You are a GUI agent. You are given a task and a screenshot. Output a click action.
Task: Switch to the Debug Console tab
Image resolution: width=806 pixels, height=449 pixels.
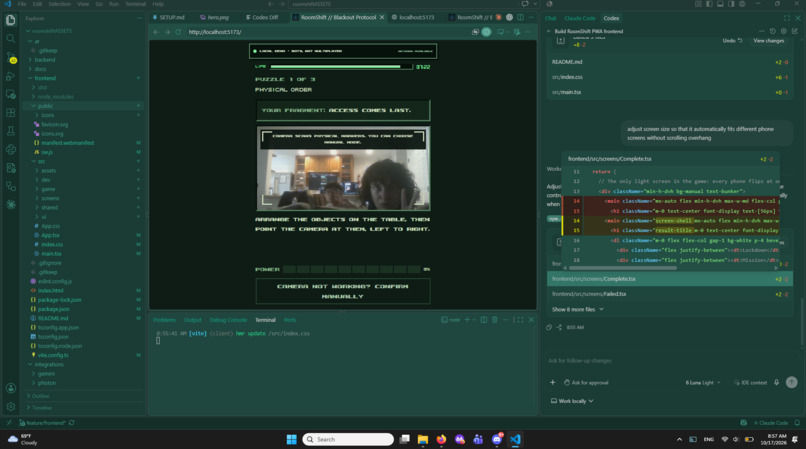pyautogui.click(x=228, y=320)
